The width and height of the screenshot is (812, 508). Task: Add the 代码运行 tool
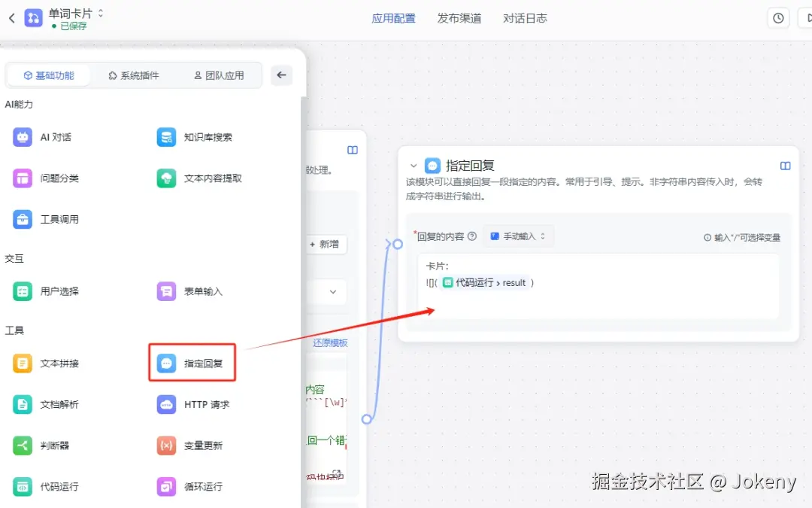coord(46,486)
